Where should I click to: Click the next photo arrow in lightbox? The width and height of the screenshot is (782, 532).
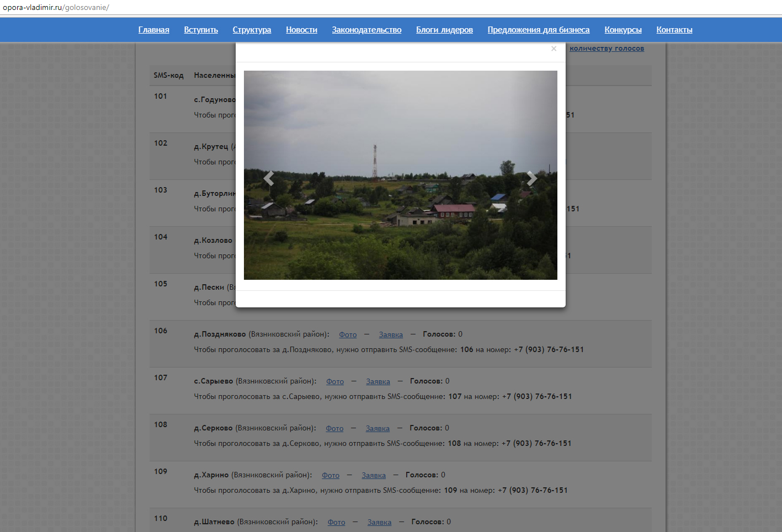click(x=531, y=178)
